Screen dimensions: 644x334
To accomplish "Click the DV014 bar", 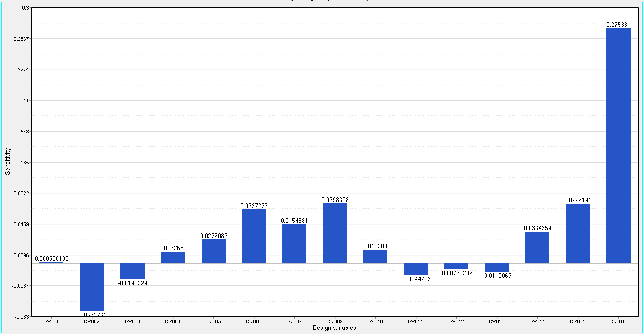I will tap(537, 247).
